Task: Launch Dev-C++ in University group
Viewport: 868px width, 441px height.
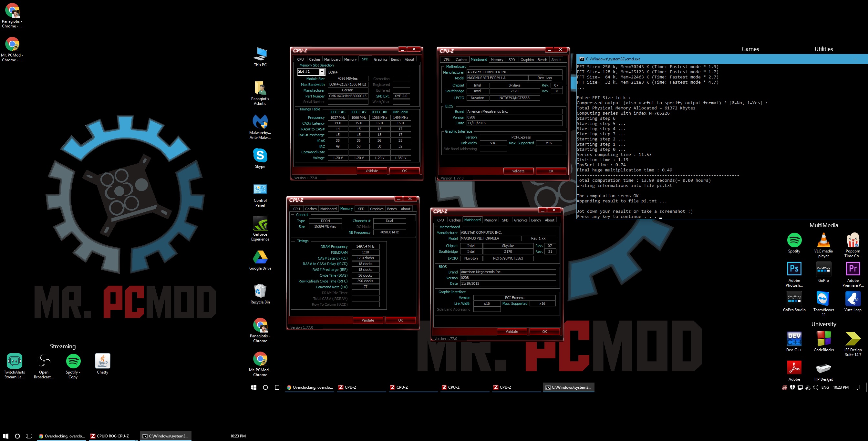Action: 794,342
